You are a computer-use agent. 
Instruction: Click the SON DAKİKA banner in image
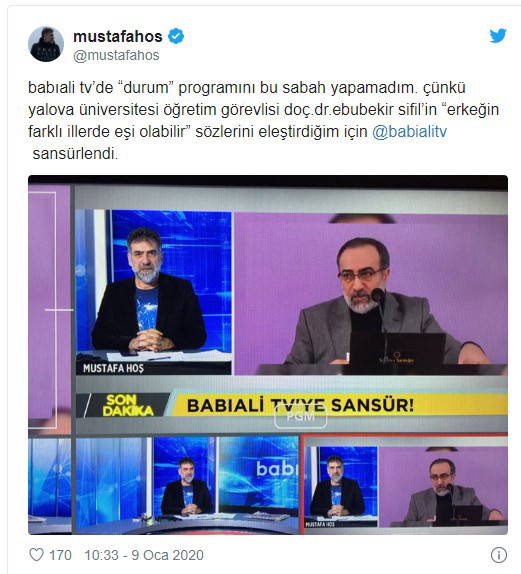point(128,405)
